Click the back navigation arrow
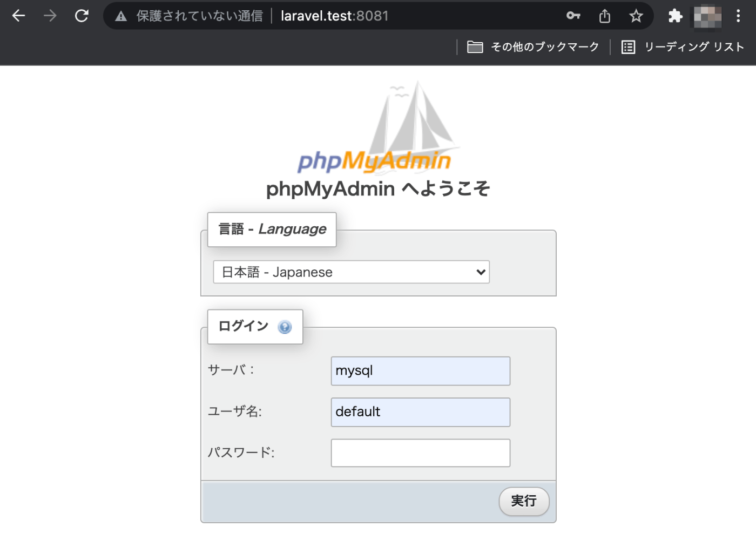The image size is (756, 533). 18,16
